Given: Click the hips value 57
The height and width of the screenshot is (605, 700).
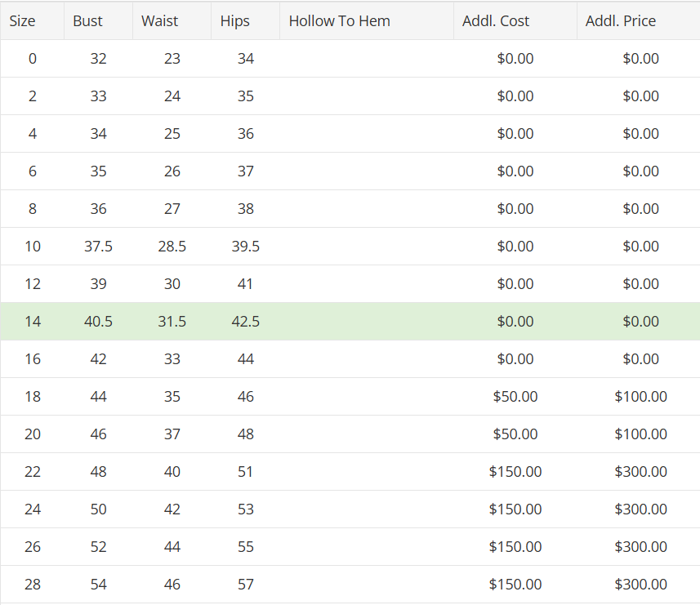Looking at the screenshot, I should point(246,584).
